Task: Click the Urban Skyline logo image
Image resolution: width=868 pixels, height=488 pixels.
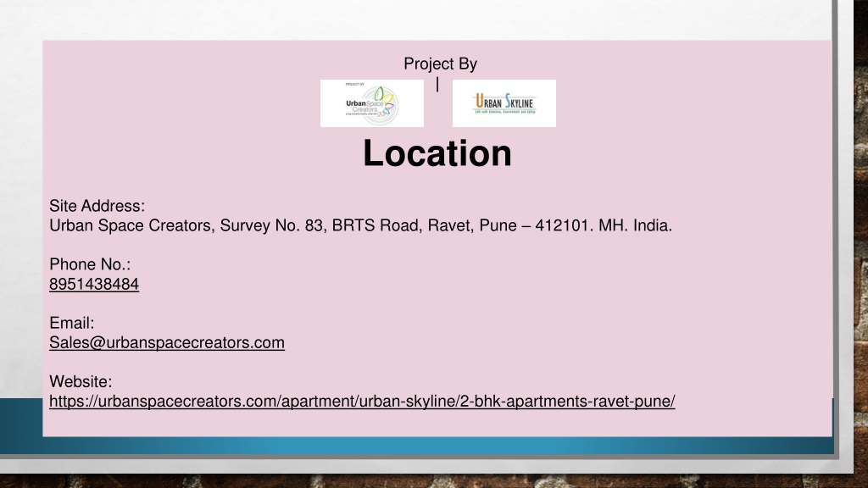Action: (504, 103)
